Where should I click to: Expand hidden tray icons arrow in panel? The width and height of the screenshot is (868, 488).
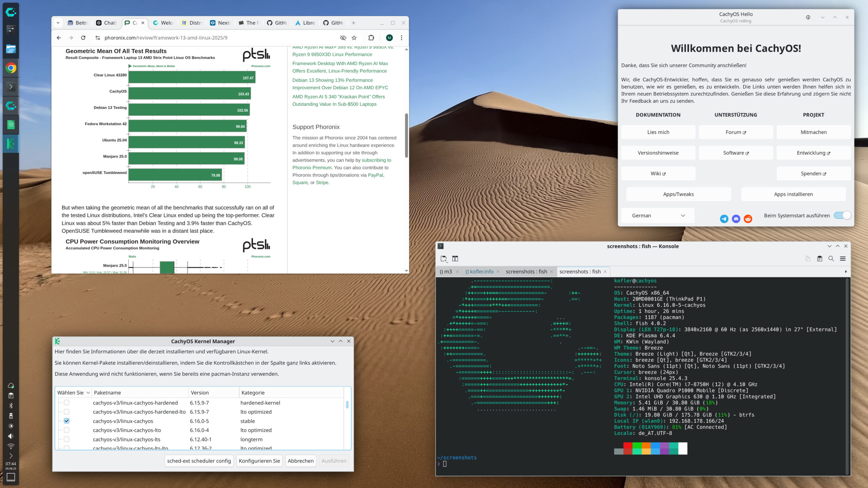[11, 456]
